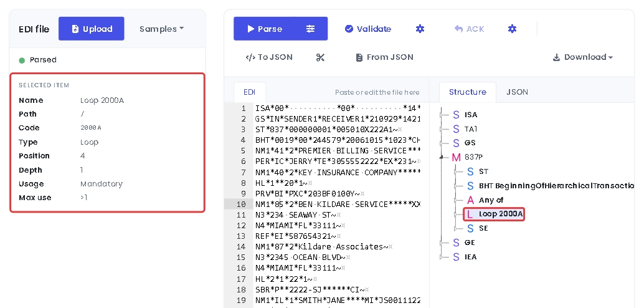Expand the ST segment node
The width and height of the screenshot is (644, 308).
(457, 171)
